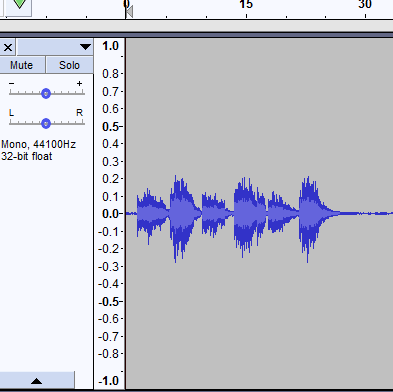This screenshot has width=393, height=392.
Task: Click the gain plus sign label
Action: coord(79,83)
